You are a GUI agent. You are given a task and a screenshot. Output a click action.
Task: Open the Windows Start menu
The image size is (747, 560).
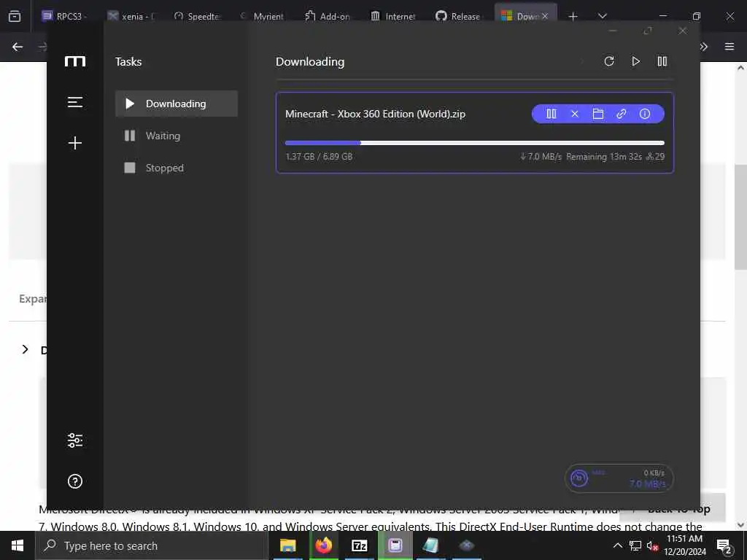coord(18,545)
